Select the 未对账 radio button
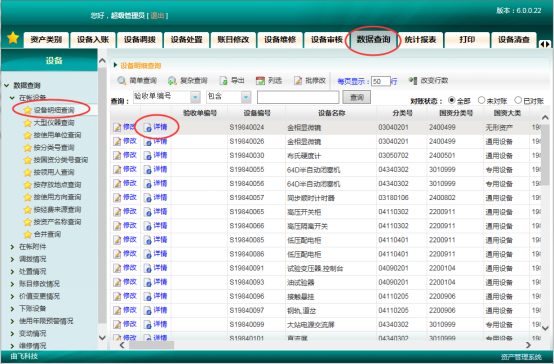554x364 pixels. pos(481,100)
